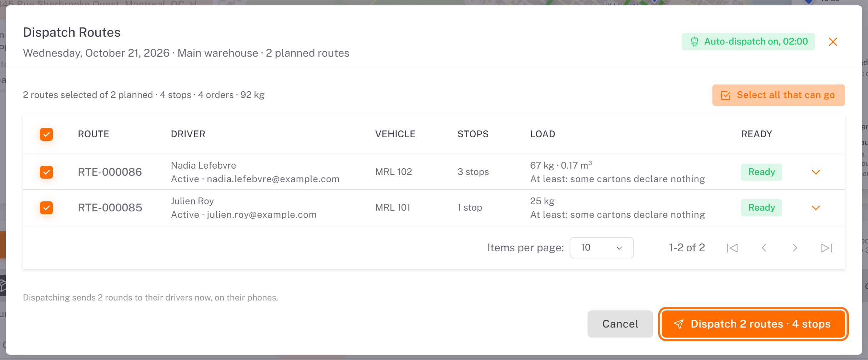The height and width of the screenshot is (360, 868).
Task: Select route ID RTE-000086
Action: click(x=110, y=172)
